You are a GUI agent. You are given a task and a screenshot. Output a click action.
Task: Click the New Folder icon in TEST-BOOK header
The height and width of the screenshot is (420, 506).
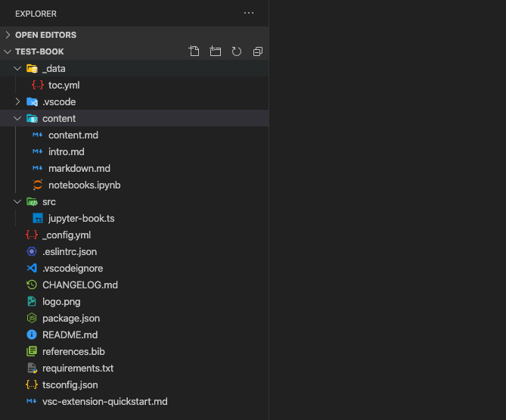pos(216,51)
